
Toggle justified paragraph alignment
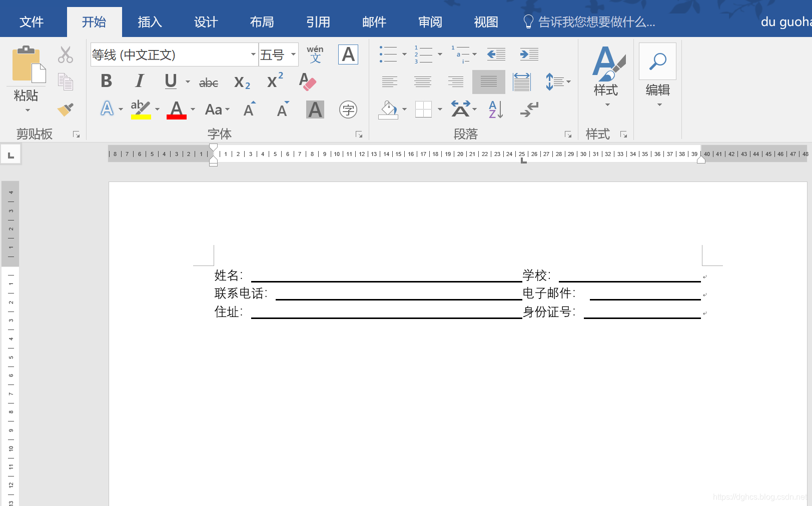coord(488,81)
